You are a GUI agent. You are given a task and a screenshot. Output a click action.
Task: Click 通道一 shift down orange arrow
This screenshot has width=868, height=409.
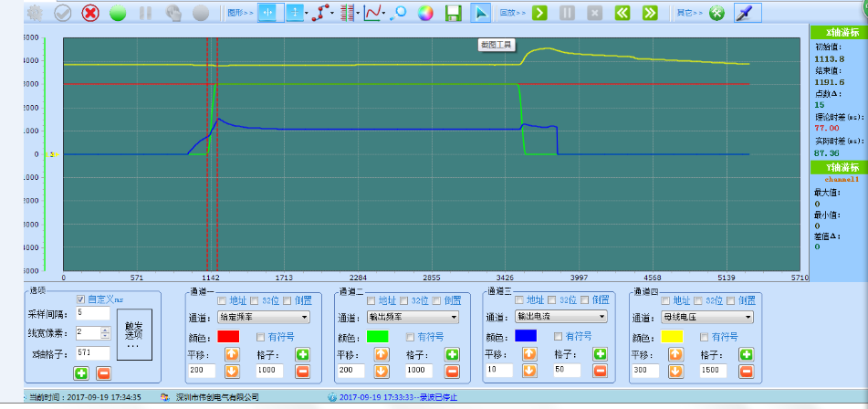[232, 371]
